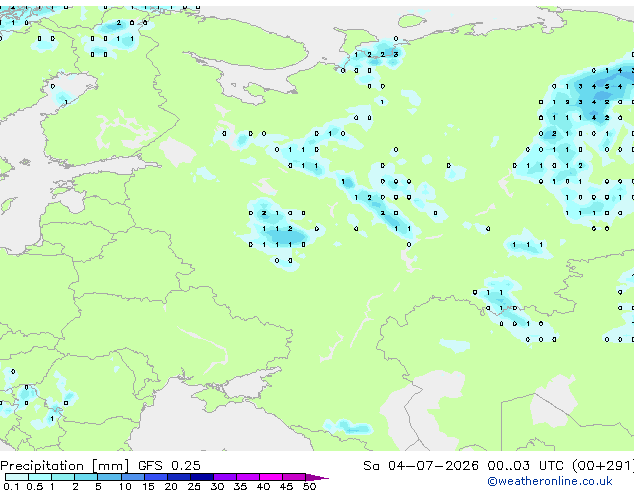This screenshot has height=490, width=634.
Task: Click legend value "20"
Action: tap(171, 486)
